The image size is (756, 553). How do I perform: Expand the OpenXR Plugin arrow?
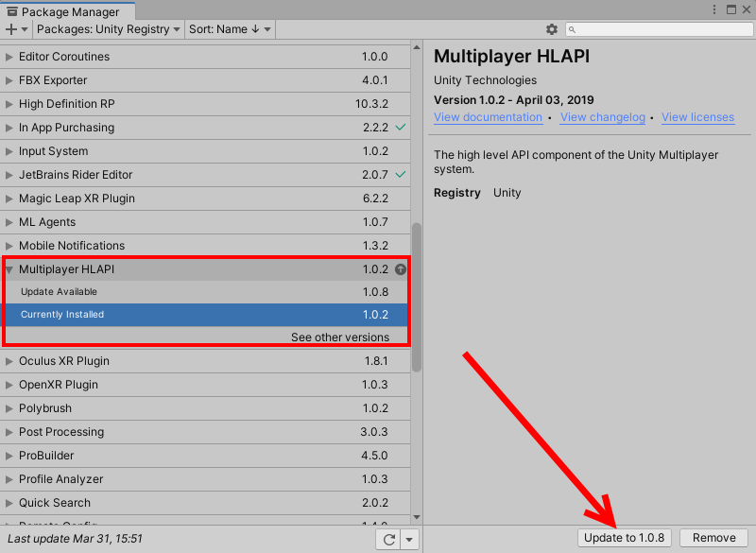tap(9, 384)
